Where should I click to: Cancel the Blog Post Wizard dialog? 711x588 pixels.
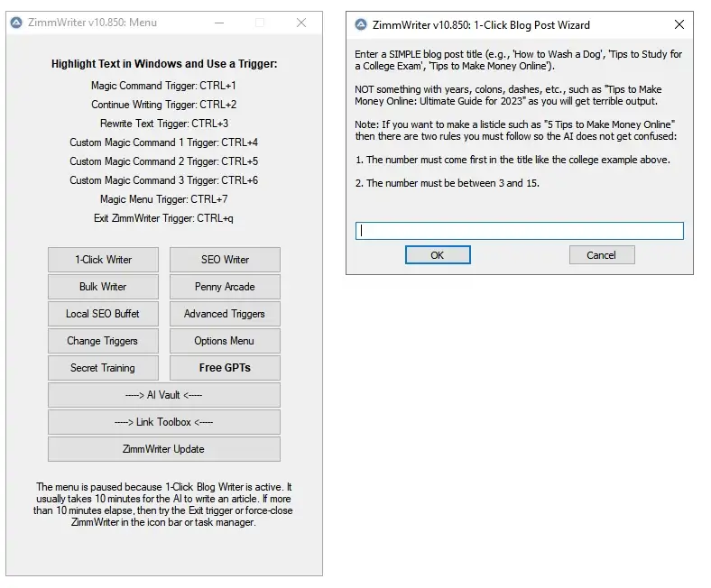[x=601, y=255]
